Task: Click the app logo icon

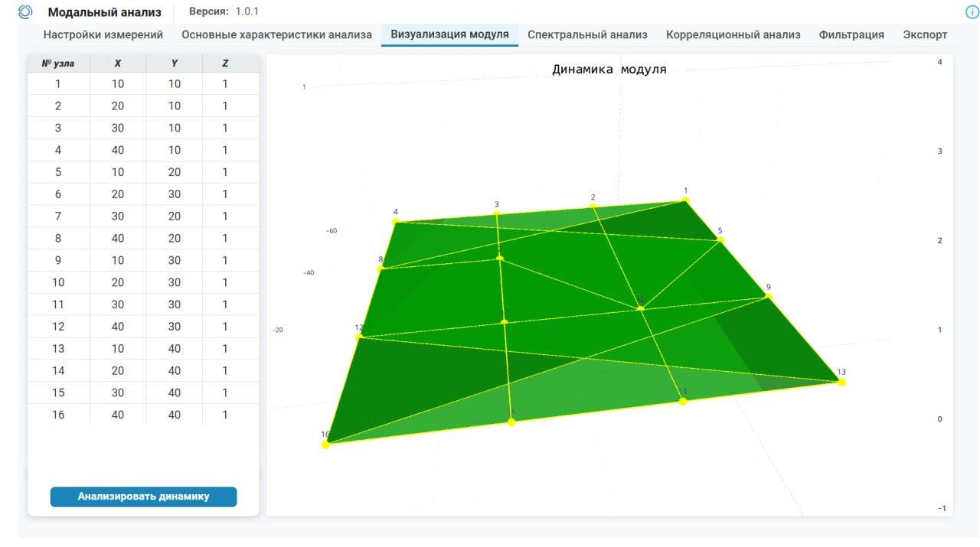Action: pos(25,12)
